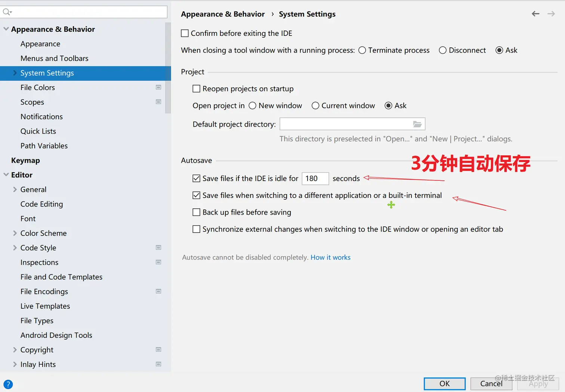Collapse the Appearance & Behavior section

coord(6,29)
